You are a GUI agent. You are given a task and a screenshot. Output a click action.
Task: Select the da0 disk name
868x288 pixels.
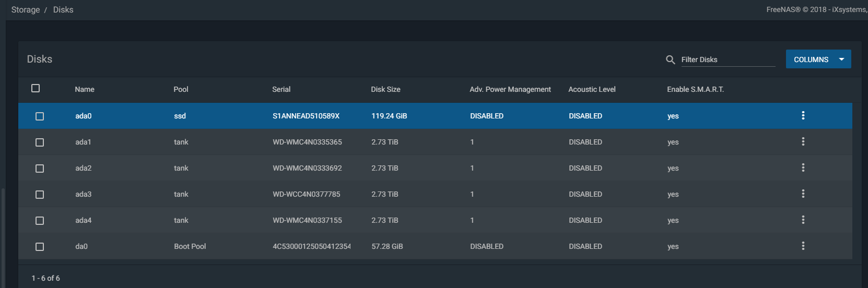pyautogui.click(x=81, y=246)
